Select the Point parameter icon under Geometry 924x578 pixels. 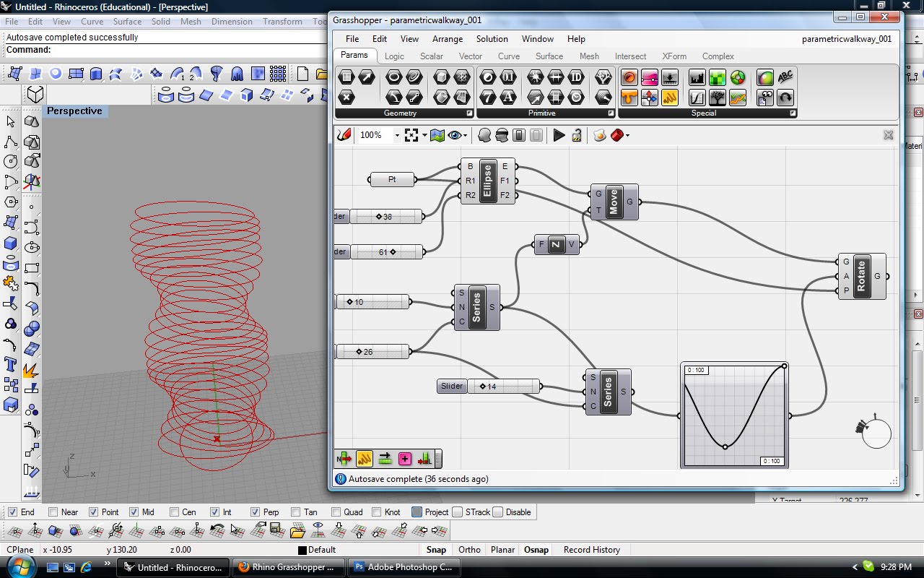coord(346,96)
